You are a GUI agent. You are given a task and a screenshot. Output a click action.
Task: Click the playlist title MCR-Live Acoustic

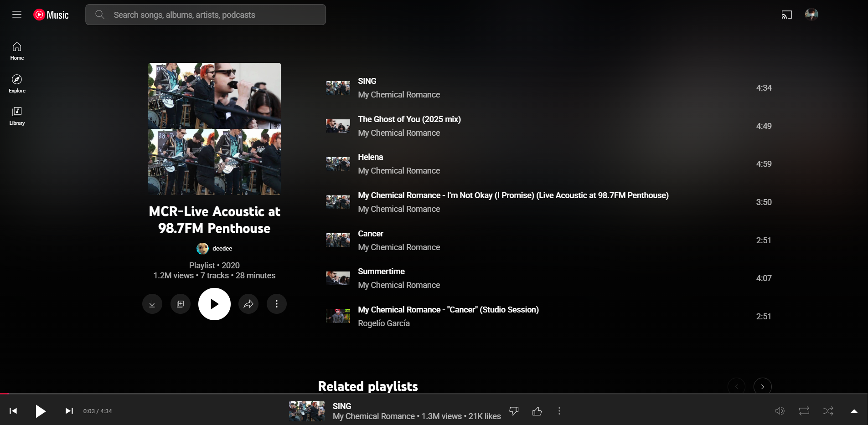[214, 220]
